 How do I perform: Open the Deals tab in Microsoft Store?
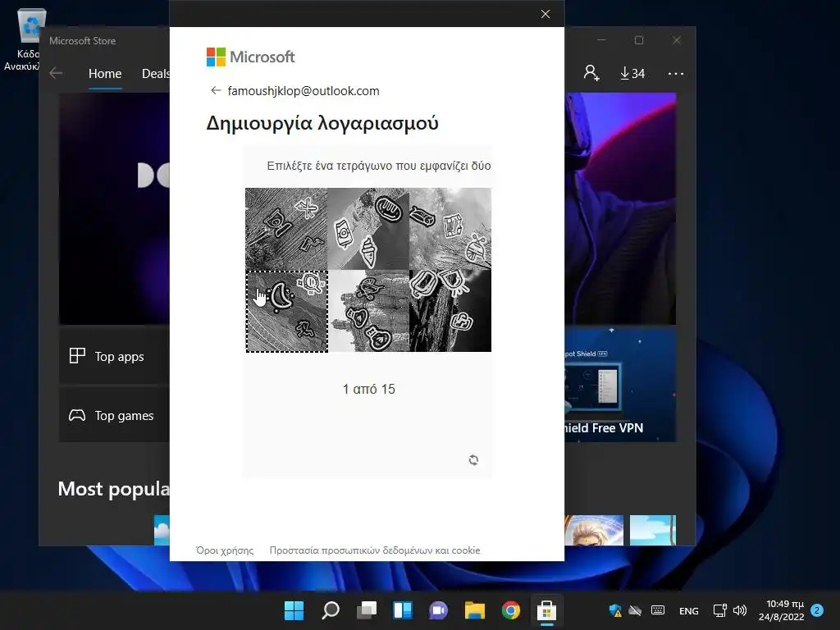(155, 73)
